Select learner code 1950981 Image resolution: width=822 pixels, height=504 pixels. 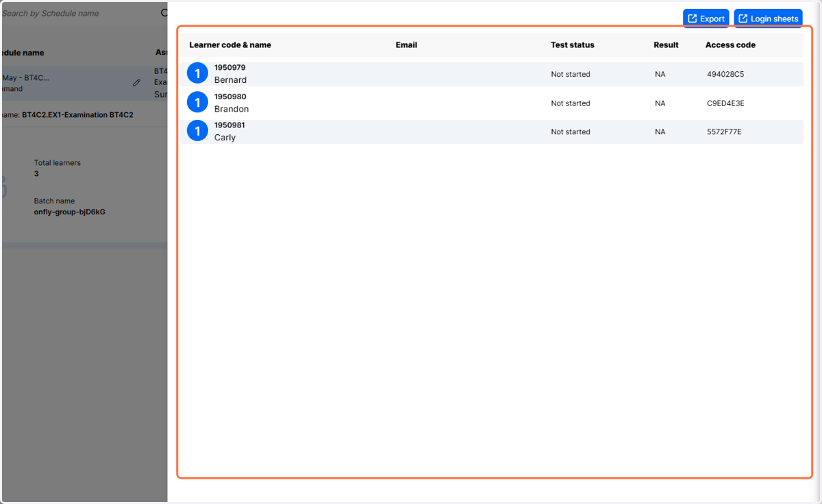[x=229, y=125]
